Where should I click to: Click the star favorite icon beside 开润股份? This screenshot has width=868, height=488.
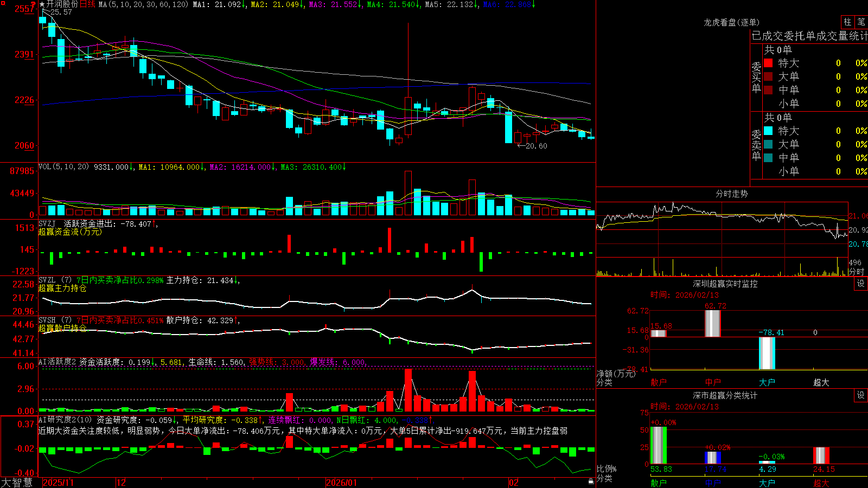point(42,4)
